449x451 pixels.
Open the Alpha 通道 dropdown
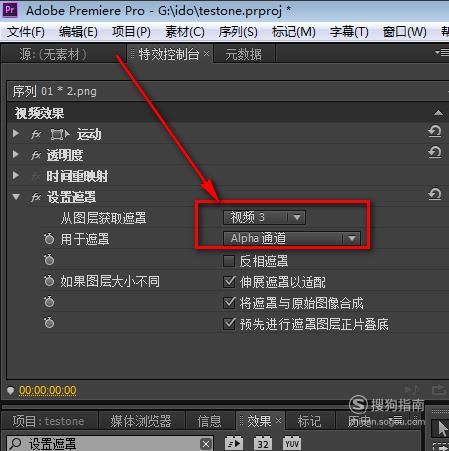[292, 238]
